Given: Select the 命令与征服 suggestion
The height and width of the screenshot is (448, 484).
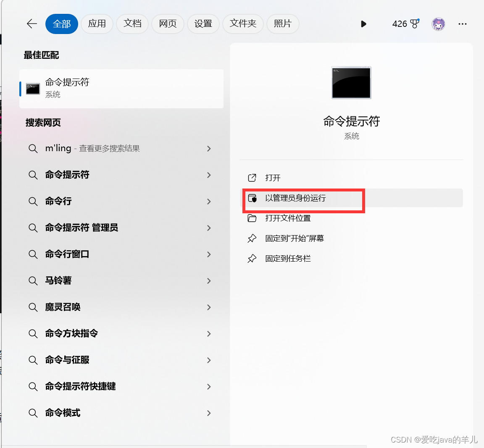Looking at the screenshot, I should tap(121, 360).
